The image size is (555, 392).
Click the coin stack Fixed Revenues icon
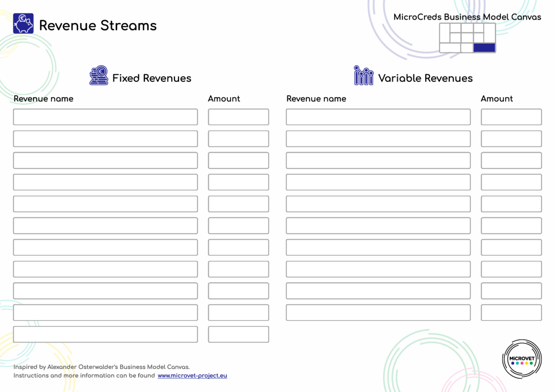coord(99,76)
